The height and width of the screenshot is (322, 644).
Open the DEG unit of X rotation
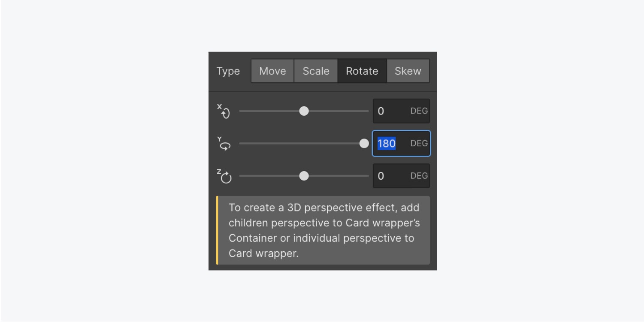[419, 111]
